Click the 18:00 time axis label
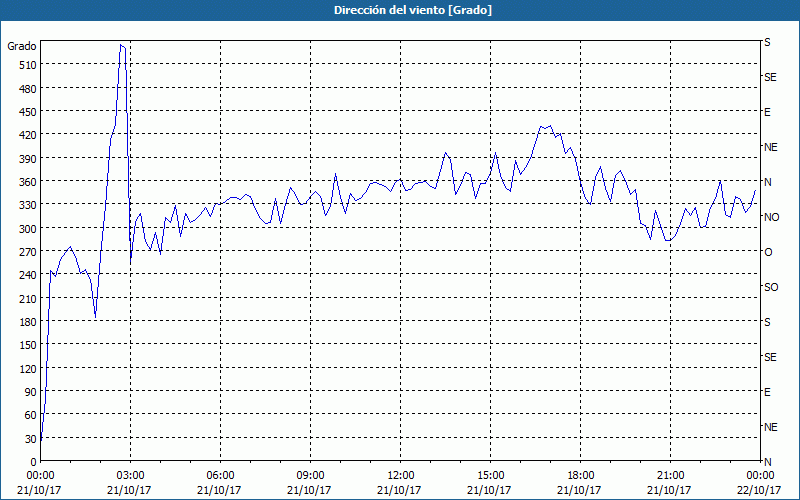The height and width of the screenshot is (500, 800). (x=580, y=476)
